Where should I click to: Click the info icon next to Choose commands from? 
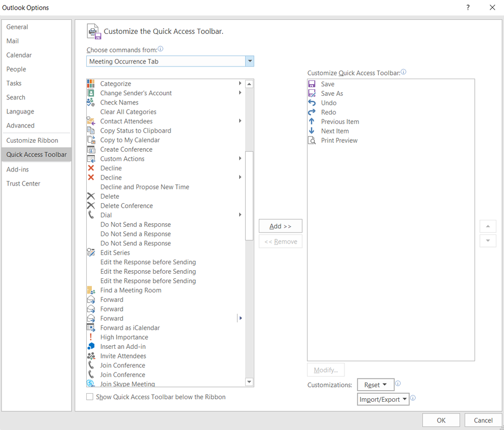(160, 49)
